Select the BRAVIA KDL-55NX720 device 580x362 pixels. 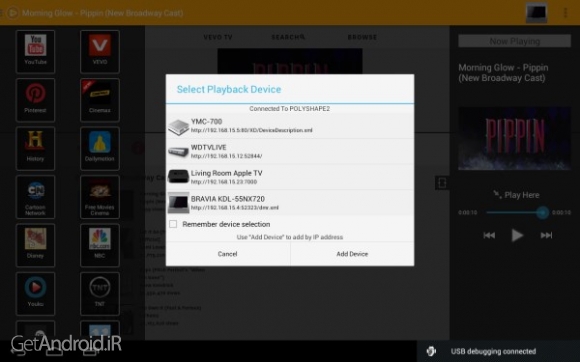[x=290, y=203]
